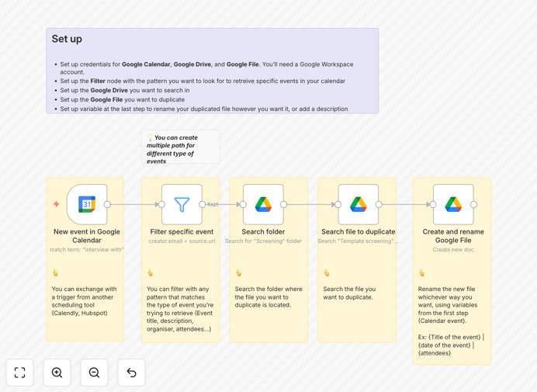Select the lightbulb multiple path sticky note
Viewport: 537px width, 392px height.
pos(181,147)
